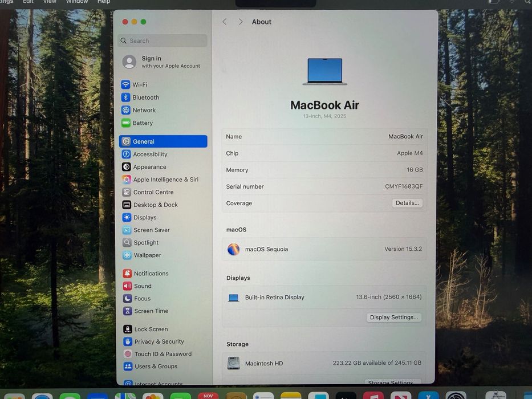This screenshot has height=399, width=532.
Task: Click the macOS Sequoia logo icon
Action: point(233,250)
